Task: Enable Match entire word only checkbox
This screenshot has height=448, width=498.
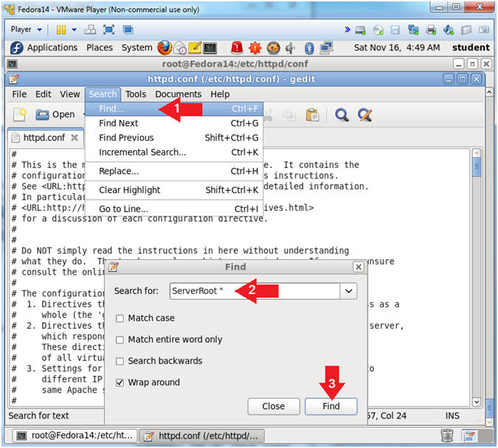Action: tap(120, 340)
